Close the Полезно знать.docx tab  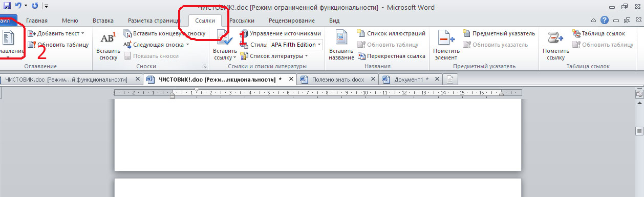click(x=373, y=80)
